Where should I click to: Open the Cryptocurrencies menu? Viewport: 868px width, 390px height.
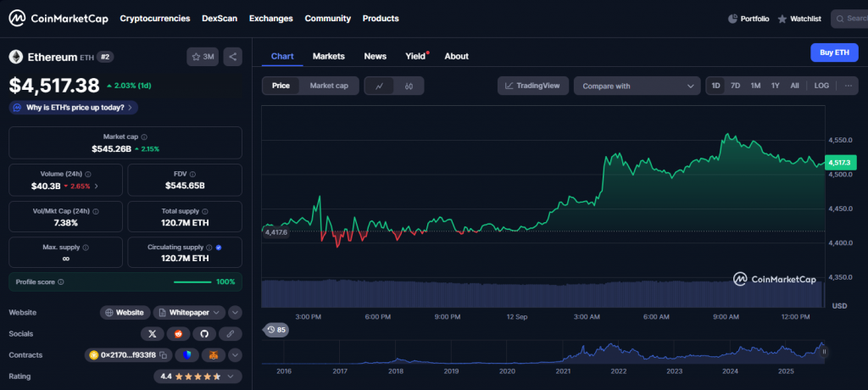pyautogui.click(x=155, y=19)
